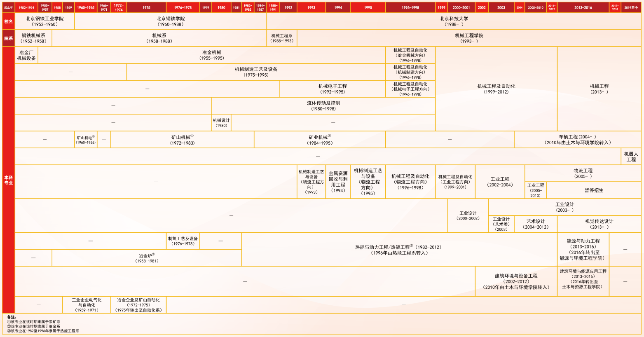
Task: Select the 1975 year header
Action: pos(146,7)
